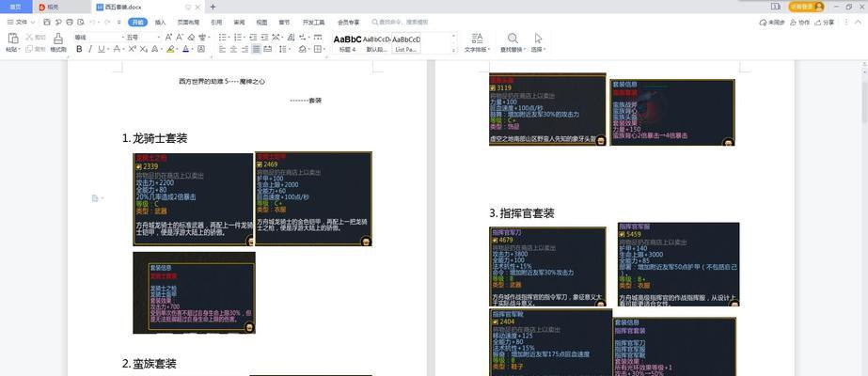Toggle Italic formatting
Screen dimensions: 868x376
91,49
